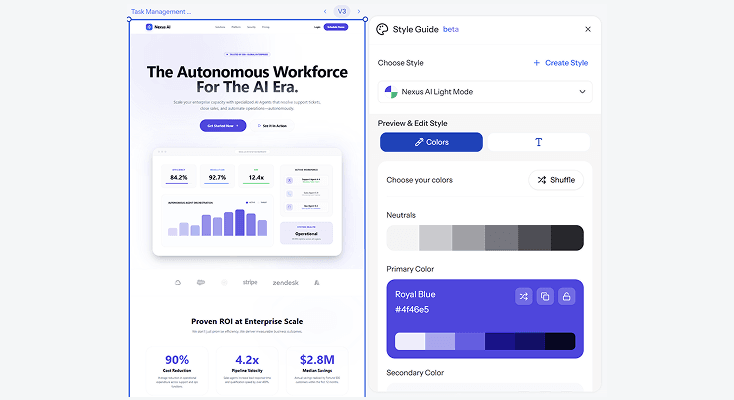734x400 pixels.
Task: Click the Royal Blue color name
Action: [x=415, y=294]
